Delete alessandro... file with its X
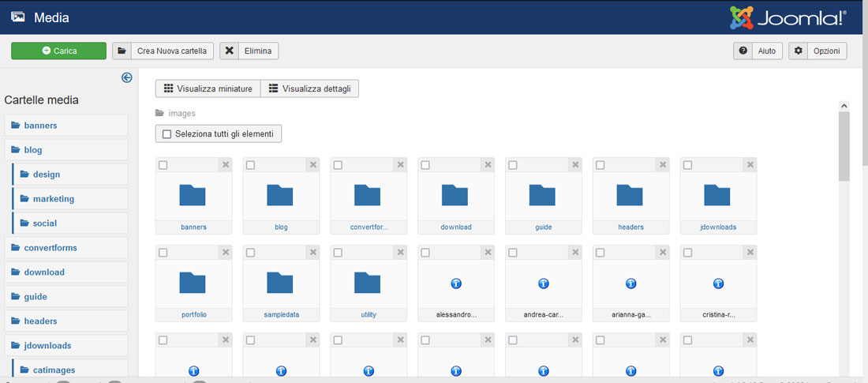 [x=488, y=252]
